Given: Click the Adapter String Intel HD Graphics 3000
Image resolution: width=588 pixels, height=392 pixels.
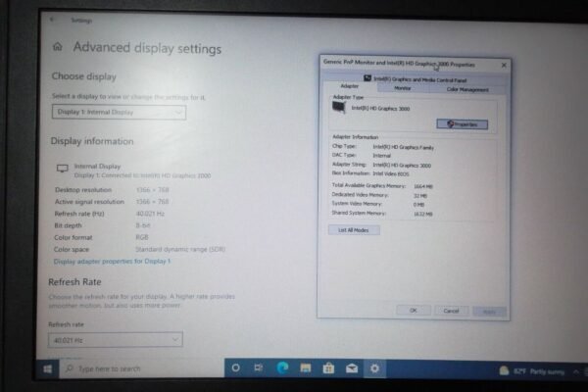Looking at the screenshot, I should (x=402, y=165).
